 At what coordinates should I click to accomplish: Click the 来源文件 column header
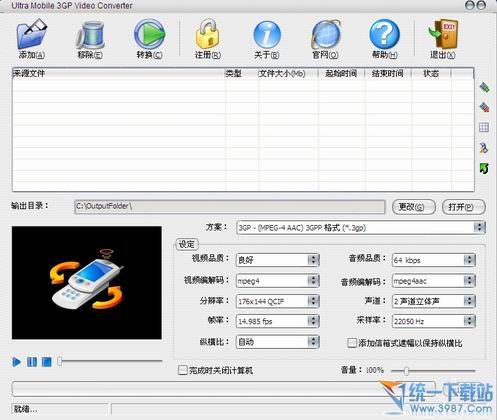(119, 73)
